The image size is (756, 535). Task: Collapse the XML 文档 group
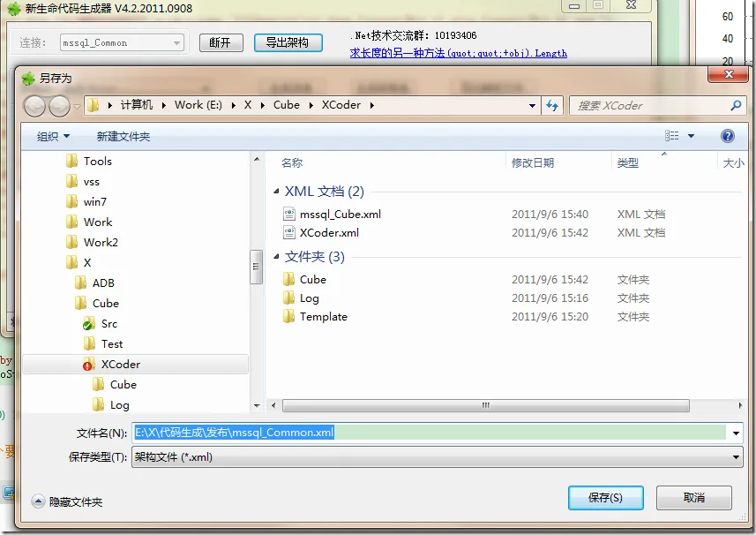(x=276, y=192)
